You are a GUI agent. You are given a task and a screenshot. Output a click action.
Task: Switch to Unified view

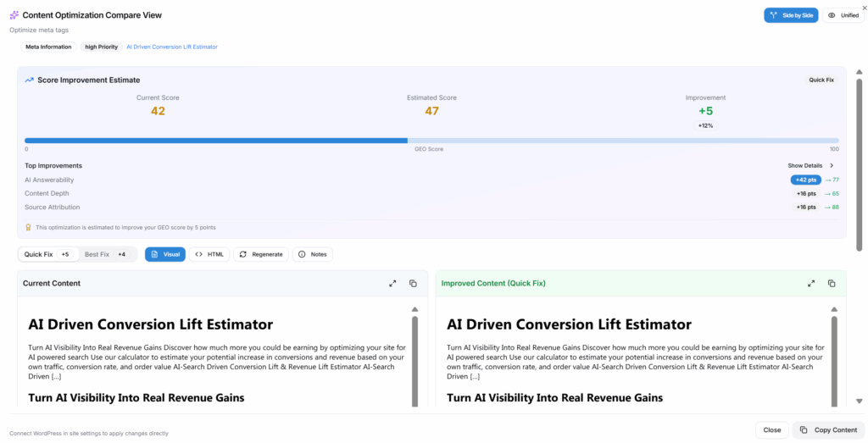[843, 15]
